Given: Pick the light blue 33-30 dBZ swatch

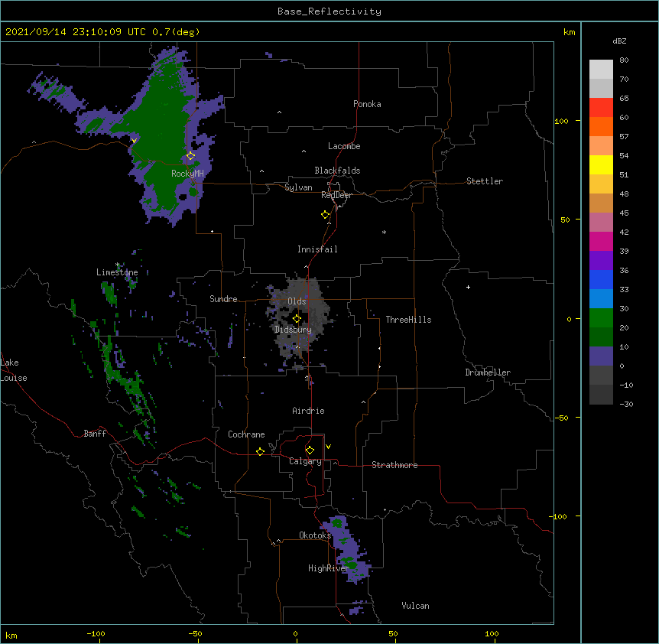Looking at the screenshot, I should [x=601, y=299].
